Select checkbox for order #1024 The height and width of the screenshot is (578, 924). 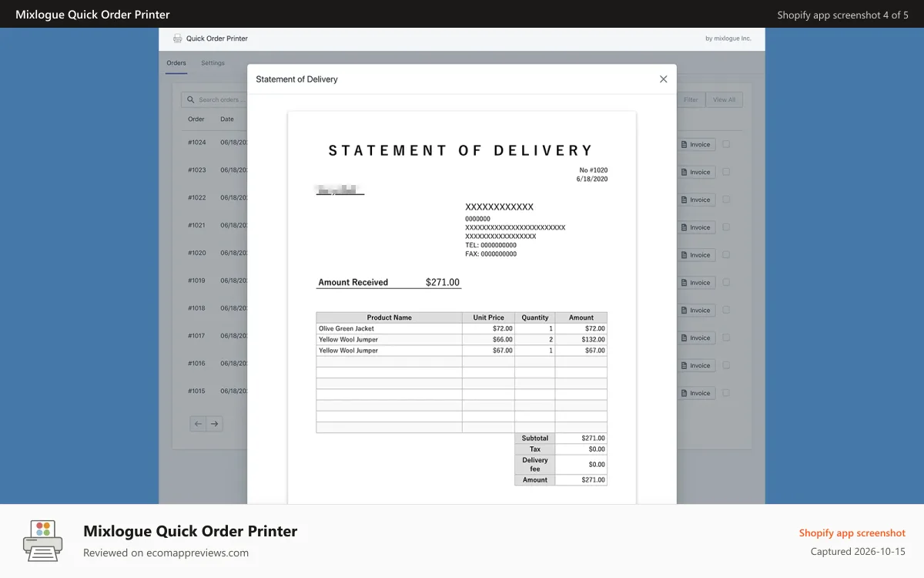click(x=726, y=144)
